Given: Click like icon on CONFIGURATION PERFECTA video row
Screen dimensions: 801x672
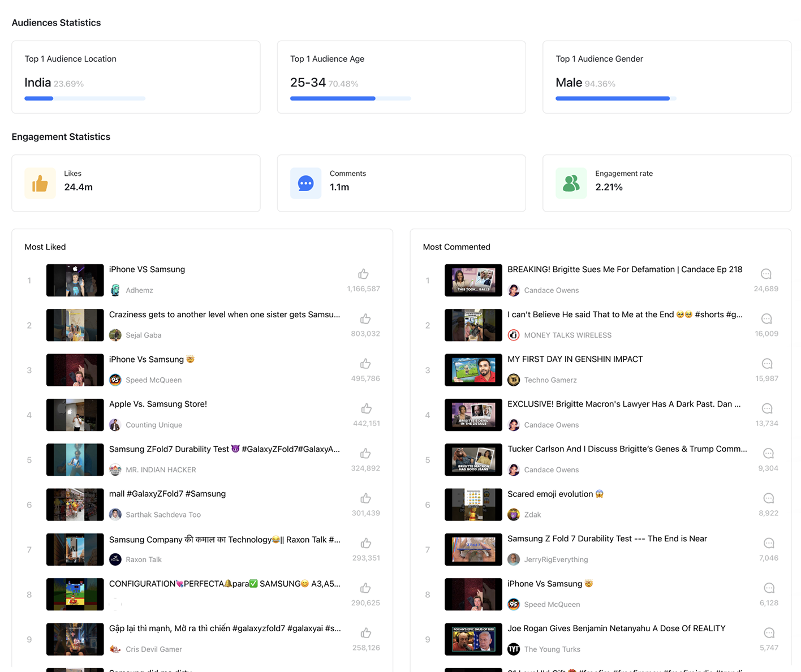Looking at the screenshot, I should coord(365,588).
